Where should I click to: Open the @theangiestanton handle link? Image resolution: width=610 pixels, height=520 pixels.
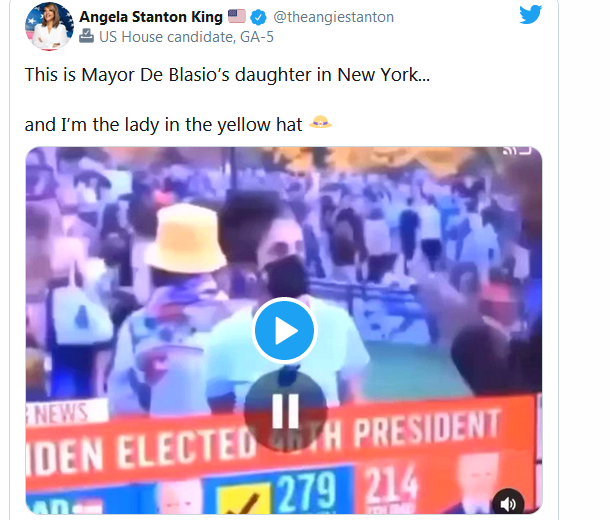click(333, 17)
